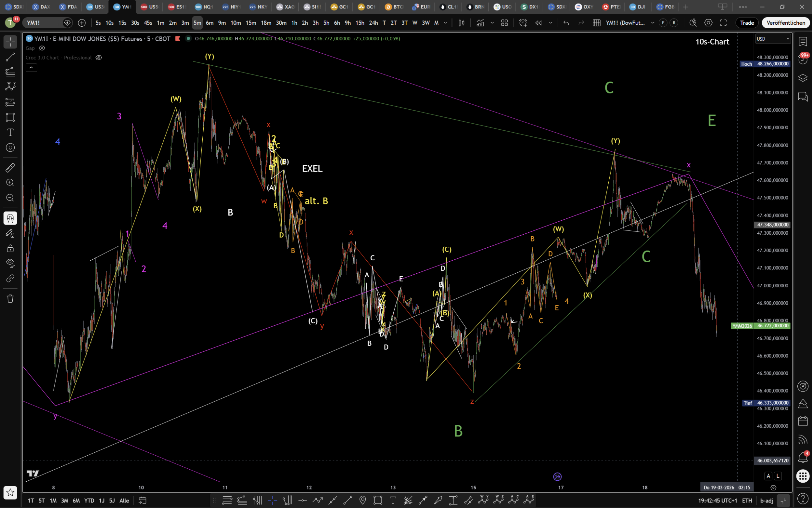Open the watchlist panel icon
Screen dimensions: 812x508
click(x=803, y=41)
